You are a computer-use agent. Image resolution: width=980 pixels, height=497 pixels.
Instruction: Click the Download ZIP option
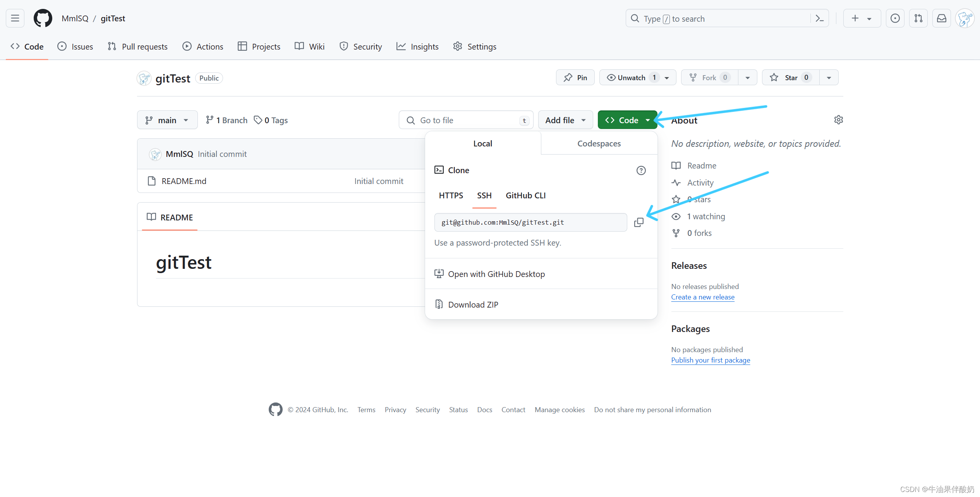click(x=473, y=304)
